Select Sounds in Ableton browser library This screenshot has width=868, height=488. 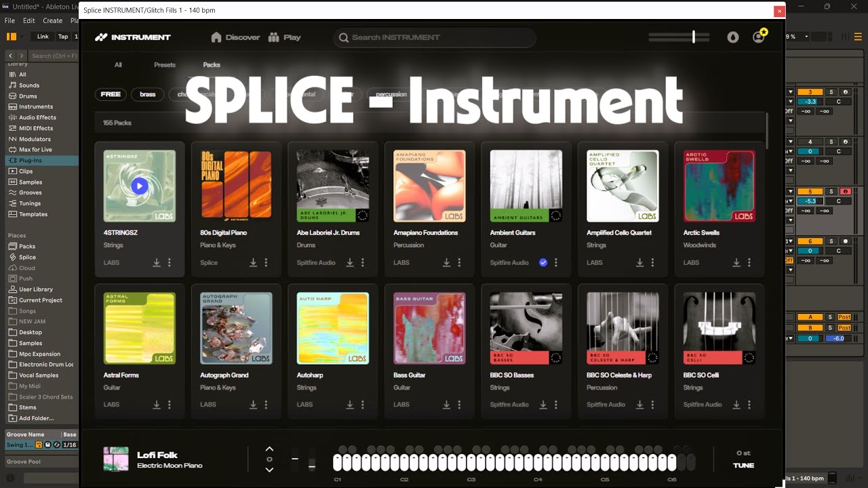(29, 85)
